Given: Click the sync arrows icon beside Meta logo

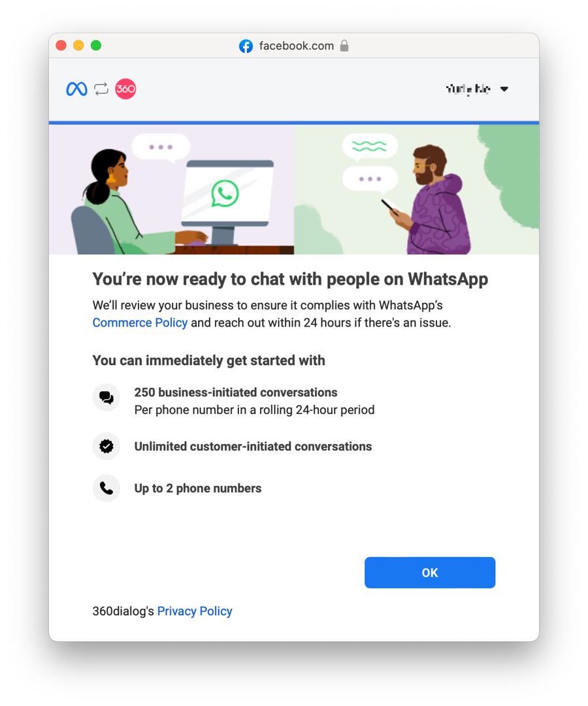Looking at the screenshot, I should [101, 89].
